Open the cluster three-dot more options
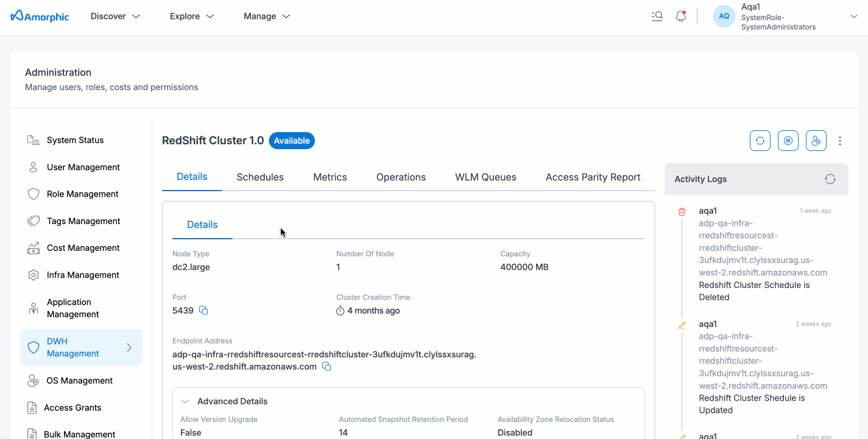868x439 pixels. pyautogui.click(x=840, y=141)
